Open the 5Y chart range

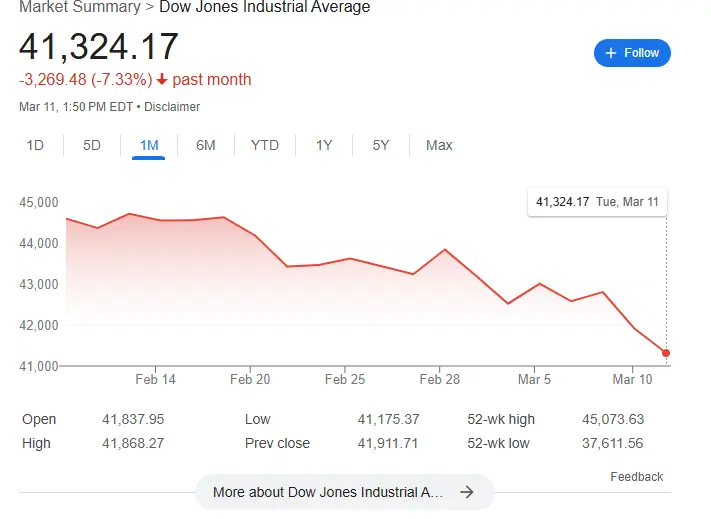click(381, 145)
